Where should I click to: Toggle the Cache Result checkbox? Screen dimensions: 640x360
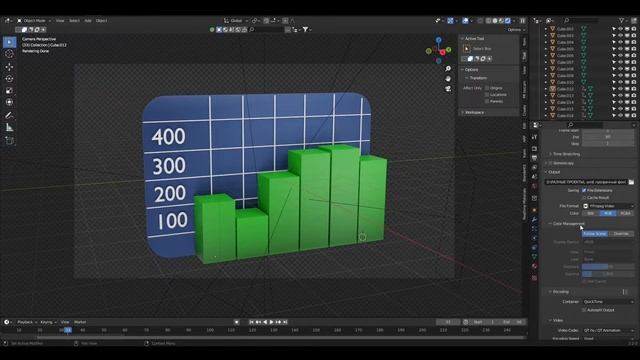pyautogui.click(x=584, y=198)
